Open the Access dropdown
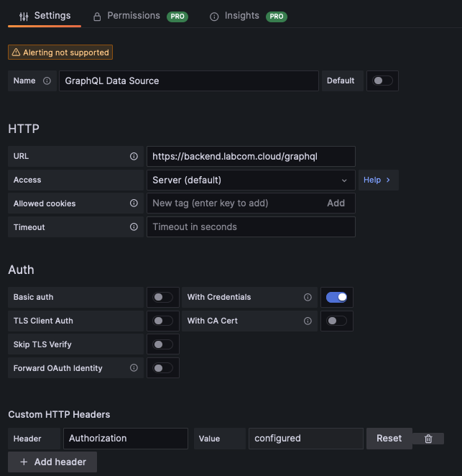Screen dimensions: 462x476 pos(250,180)
